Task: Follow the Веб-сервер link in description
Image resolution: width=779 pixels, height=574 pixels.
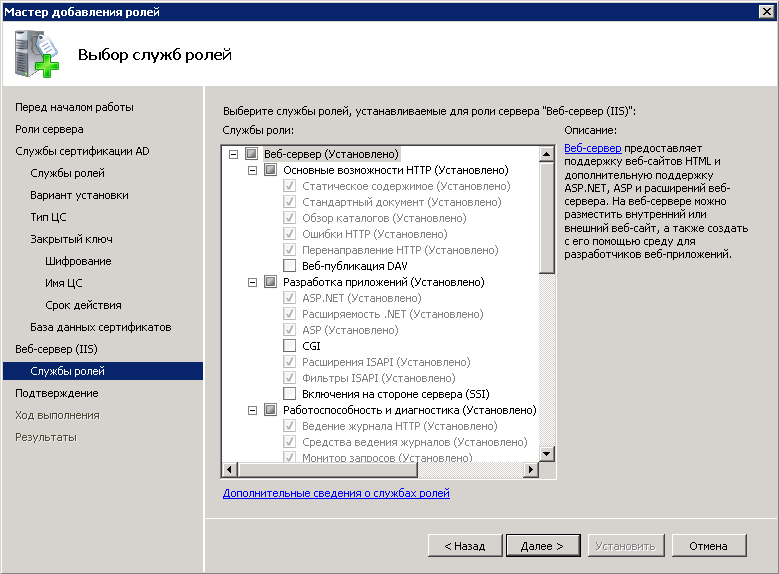Action: (x=593, y=148)
